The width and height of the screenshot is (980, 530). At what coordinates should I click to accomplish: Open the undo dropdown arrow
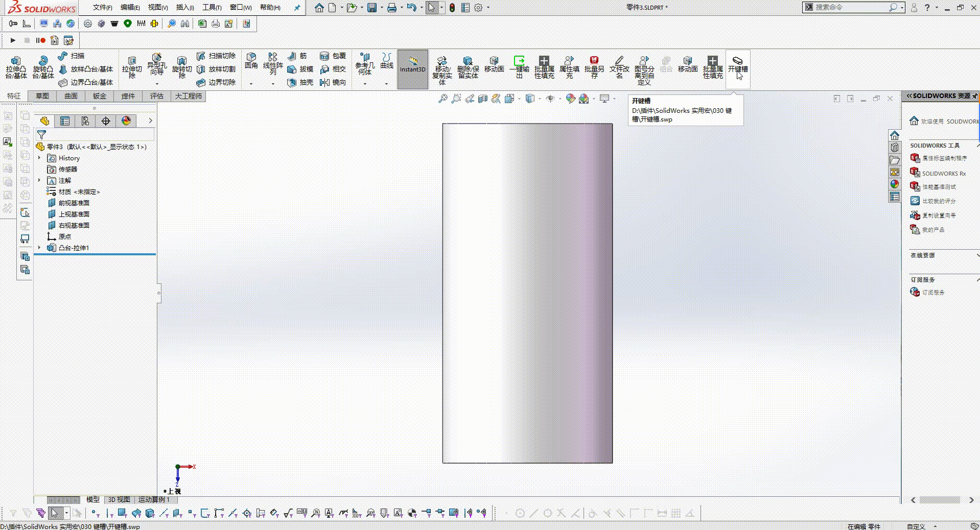click(422, 8)
